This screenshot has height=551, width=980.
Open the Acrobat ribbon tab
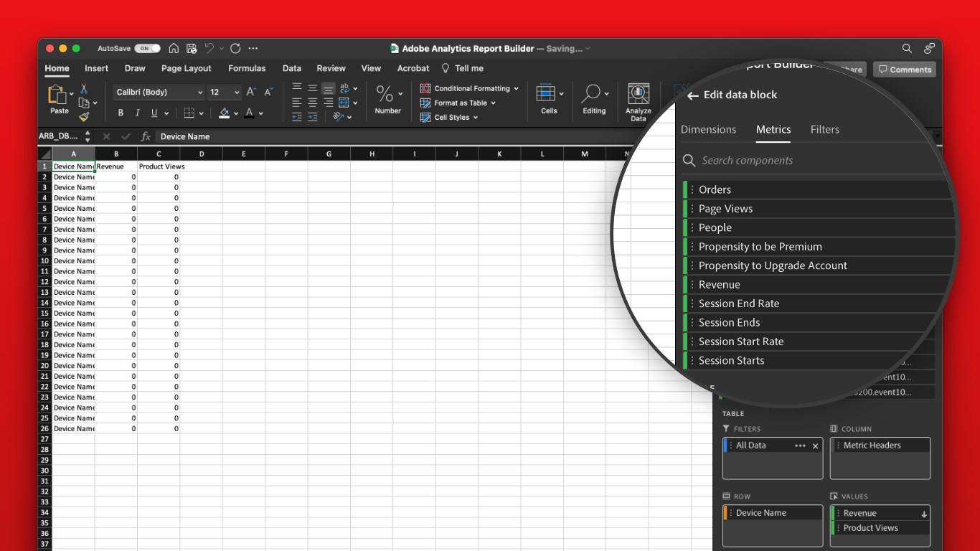click(x=413, y=68)
